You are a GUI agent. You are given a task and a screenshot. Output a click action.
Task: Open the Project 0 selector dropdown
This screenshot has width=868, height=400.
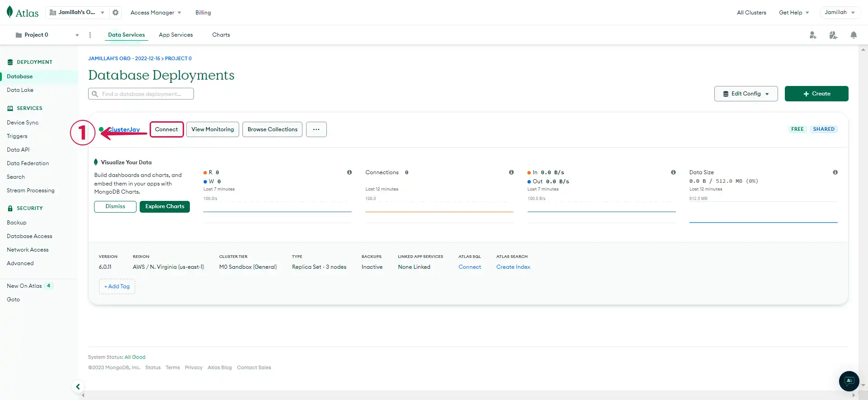(x=47, y=35)
